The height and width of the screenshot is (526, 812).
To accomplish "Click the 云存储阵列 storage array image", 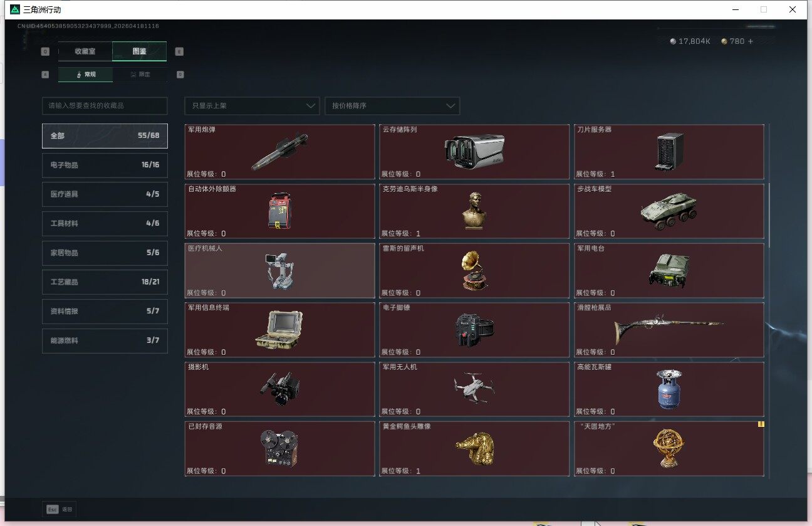I will pos(474,151).
